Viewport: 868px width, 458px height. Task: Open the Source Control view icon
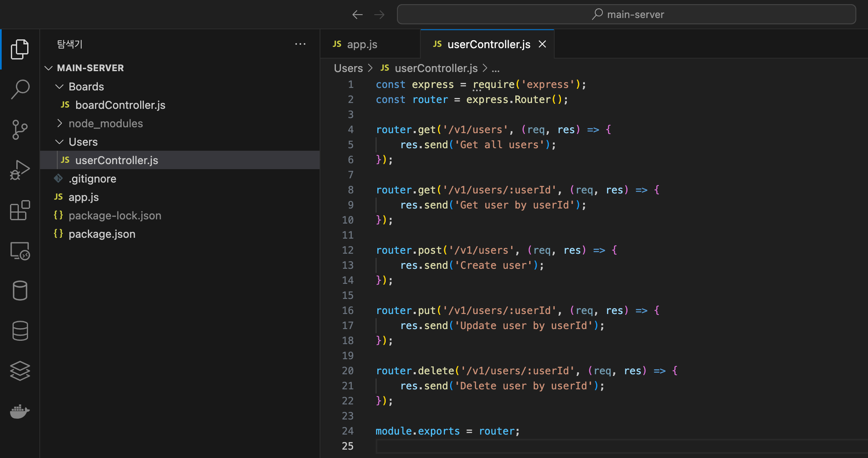20,129
